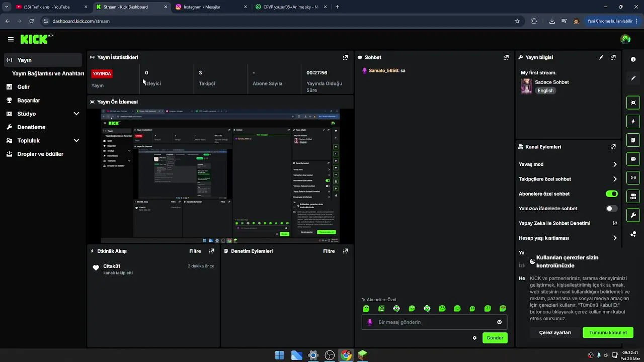Open the emoji picker in chat input
Screen dimensions: 644x362
tap(500, 322)
